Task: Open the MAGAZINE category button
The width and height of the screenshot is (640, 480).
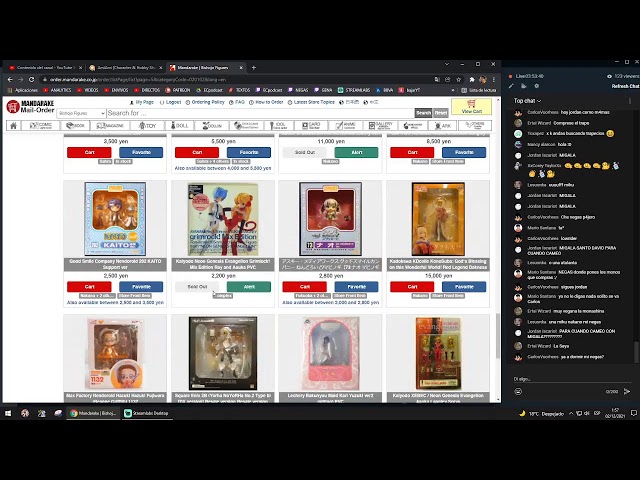Action: click(110, 126)
